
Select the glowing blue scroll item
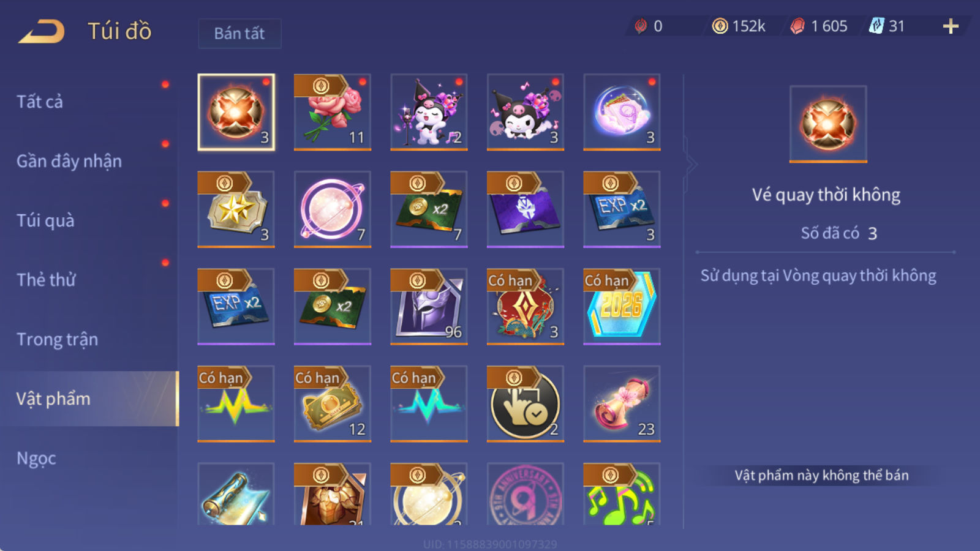[236, 494]
